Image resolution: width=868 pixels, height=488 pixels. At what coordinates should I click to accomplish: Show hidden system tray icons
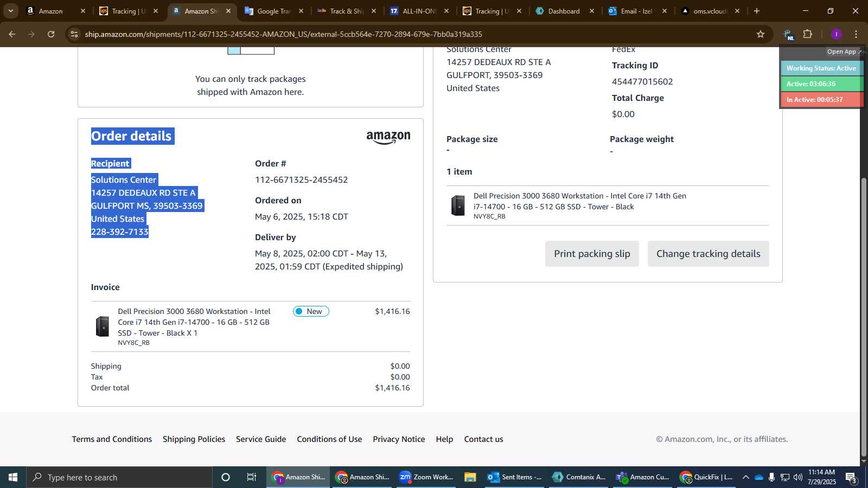tap(746, 477)
